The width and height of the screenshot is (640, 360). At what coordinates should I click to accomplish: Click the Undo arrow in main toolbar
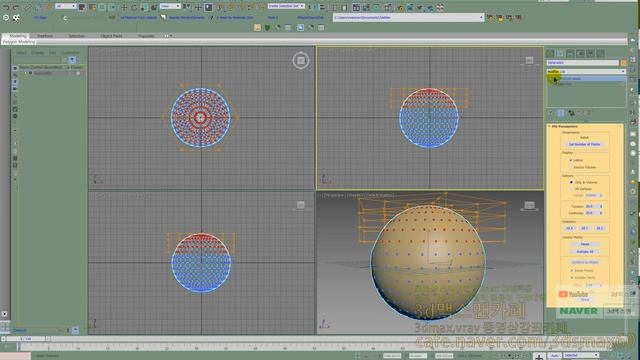coord(6,7)
